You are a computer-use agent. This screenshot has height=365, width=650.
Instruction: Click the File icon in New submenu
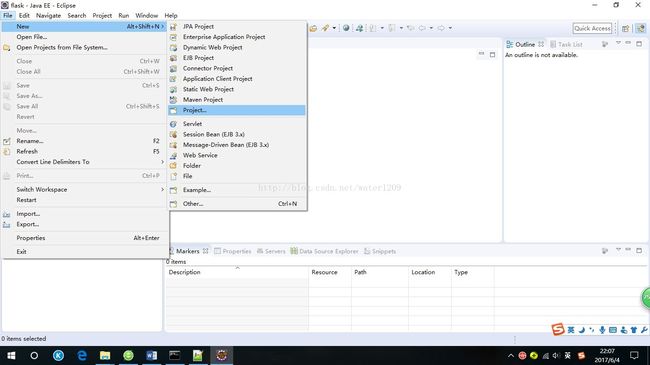tap(174, 176)
